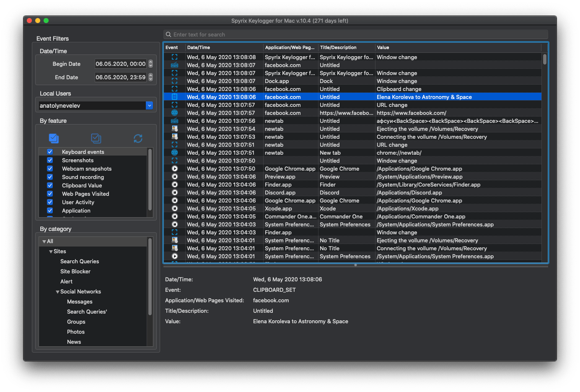Click the magnifier icon in the search bar
The height and width of the screenshot is (392, 580).
[x=168, y=34]
